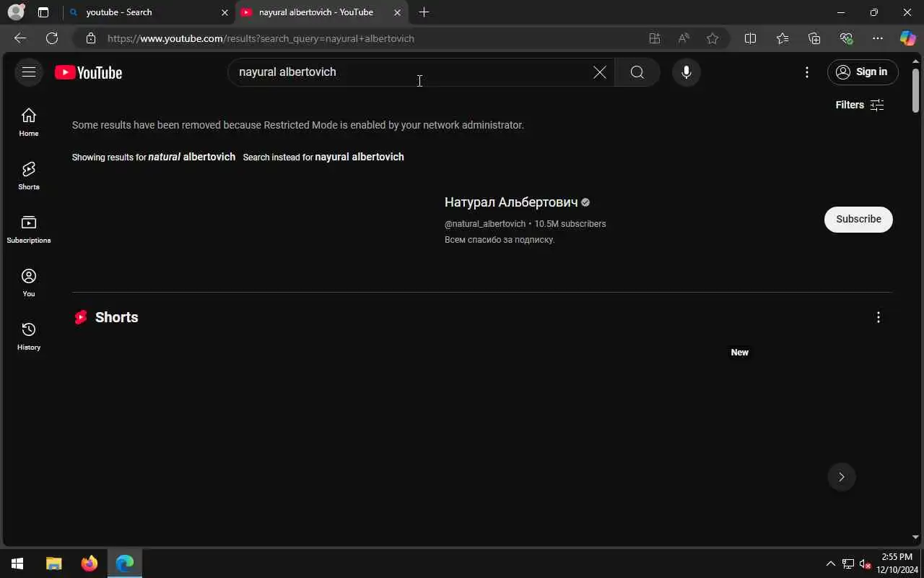Image resolution: width=924 pixels, height=578 pixels.
Task: Click the Shorts shelf heading
Action: coord(116,317)
